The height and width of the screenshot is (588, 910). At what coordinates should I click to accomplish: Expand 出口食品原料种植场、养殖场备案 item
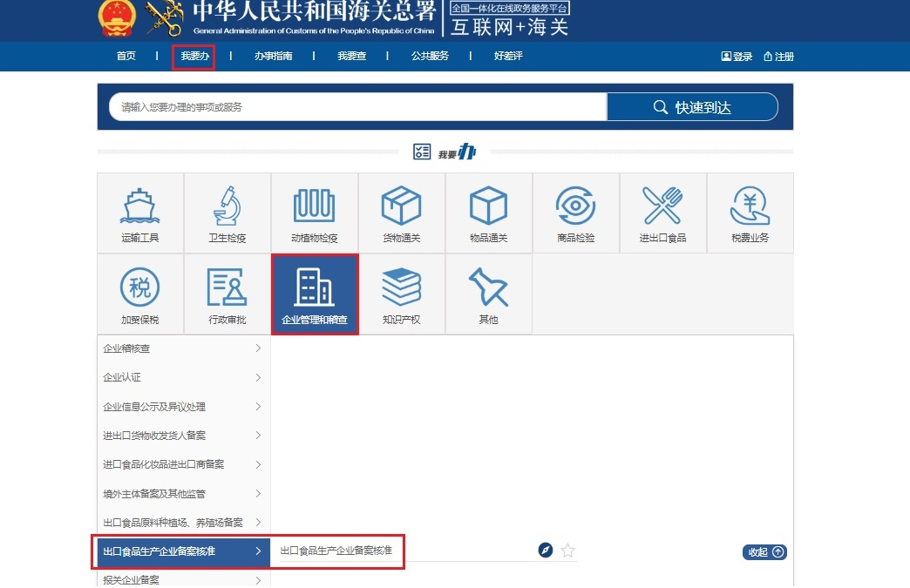[x=183, y=523]
